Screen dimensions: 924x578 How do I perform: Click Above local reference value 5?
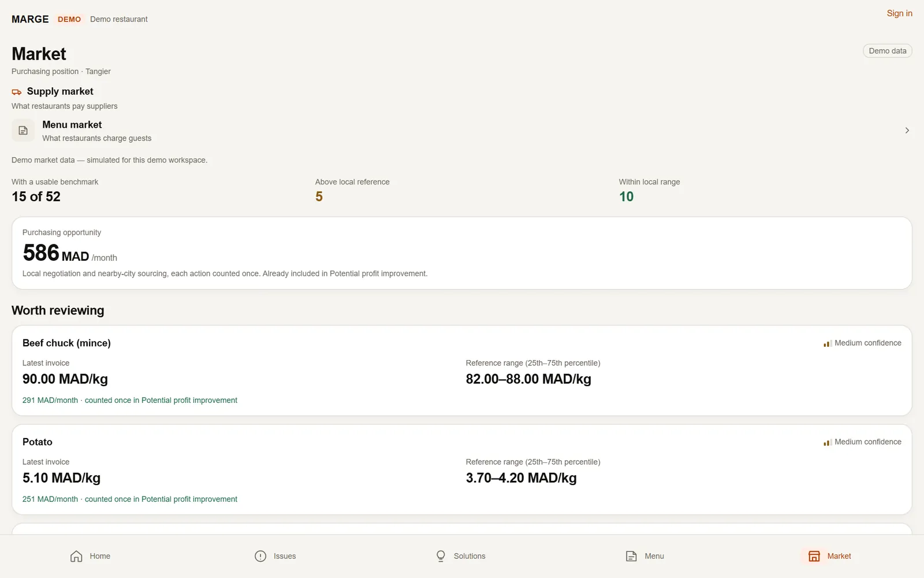coord(319,197)
